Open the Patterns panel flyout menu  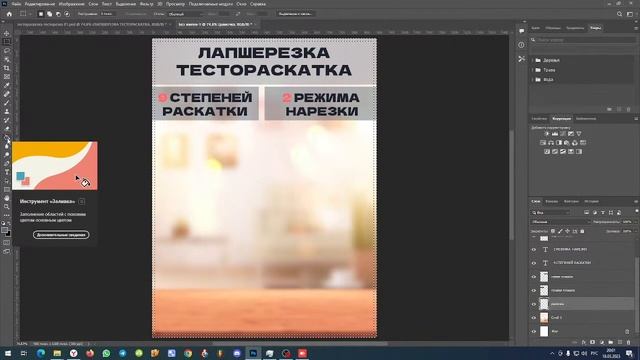pos(636,28)
